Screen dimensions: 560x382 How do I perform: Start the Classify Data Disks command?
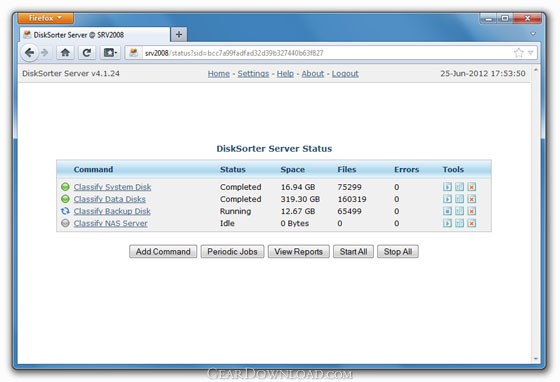(447, 199)
